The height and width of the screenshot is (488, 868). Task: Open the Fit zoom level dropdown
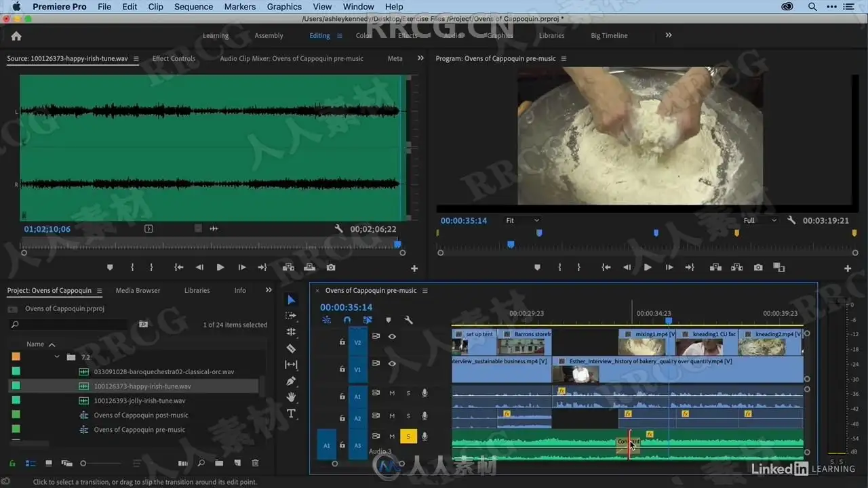click(x=522, y=220)
